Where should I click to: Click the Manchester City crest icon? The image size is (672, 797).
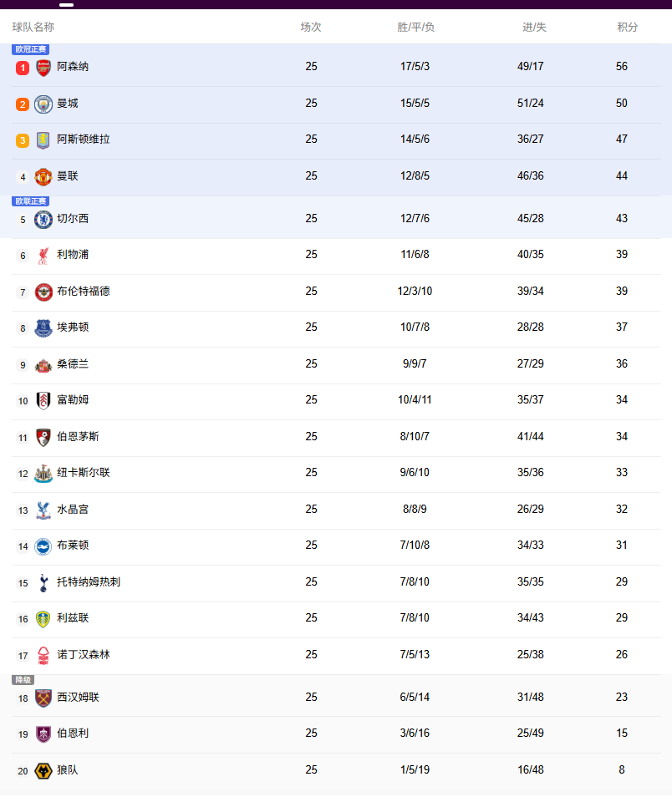click(43, 104)
